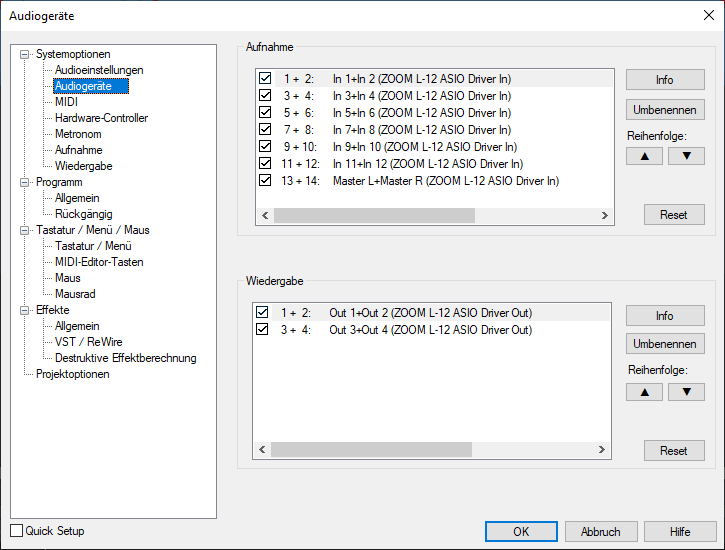The image size is (725, 550).
Task: Open the MIDI settings page
Action: tap(66, 102)
